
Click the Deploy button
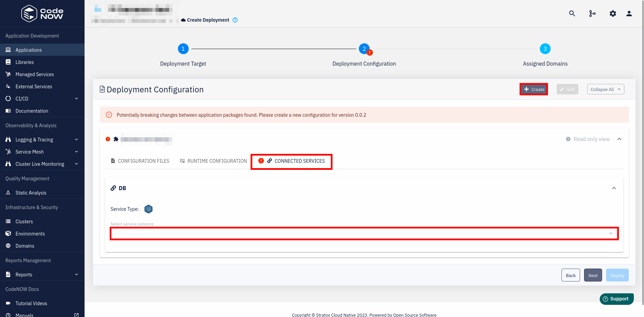pyautogui.click(x=617, y=275)
